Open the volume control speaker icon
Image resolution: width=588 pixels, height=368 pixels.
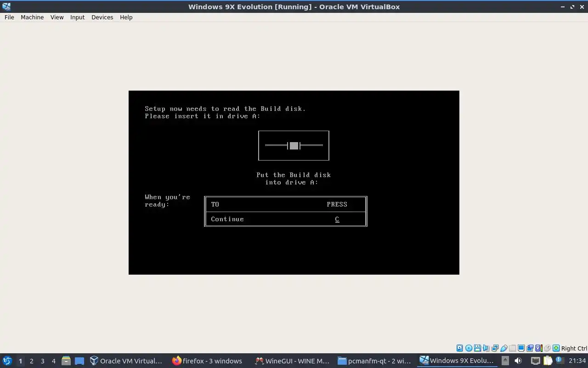point(518,361)
